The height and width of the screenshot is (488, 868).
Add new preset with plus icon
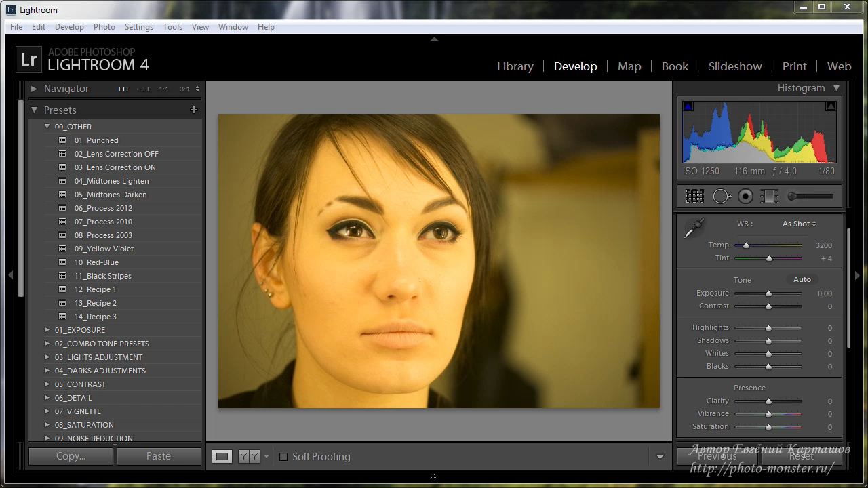(x=194, y=110)
